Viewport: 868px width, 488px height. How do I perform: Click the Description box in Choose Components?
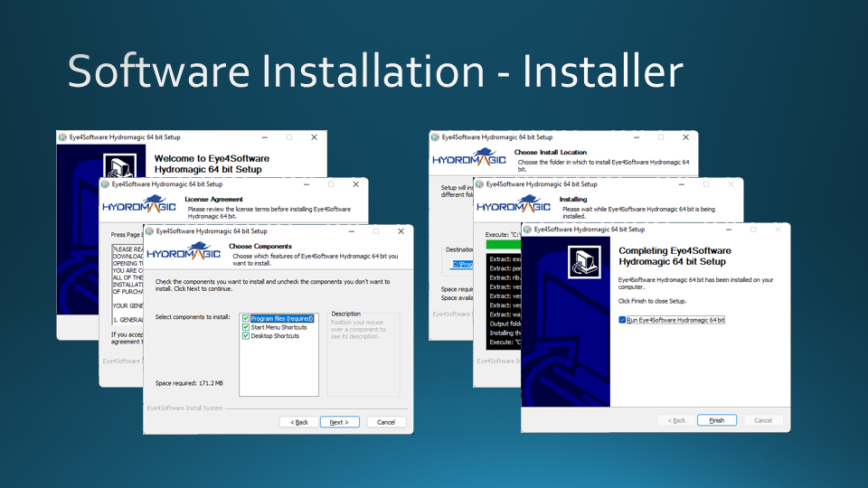pos(363,354)
